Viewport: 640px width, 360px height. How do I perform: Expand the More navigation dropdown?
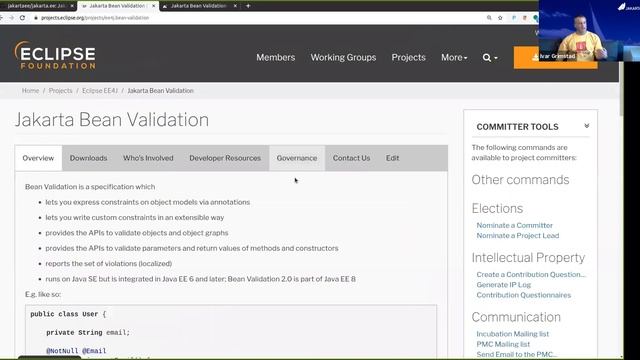tap(454, 58)
